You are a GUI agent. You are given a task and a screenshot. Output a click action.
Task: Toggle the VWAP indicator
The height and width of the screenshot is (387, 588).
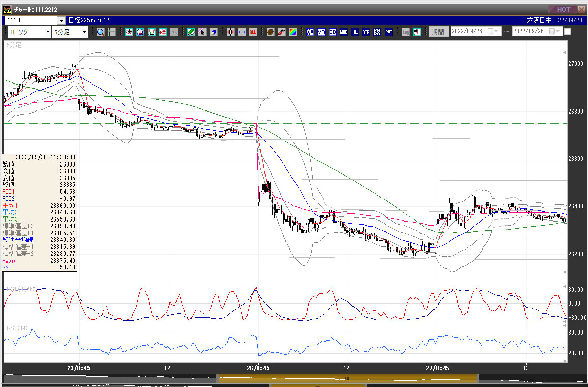tap(310, 32)
